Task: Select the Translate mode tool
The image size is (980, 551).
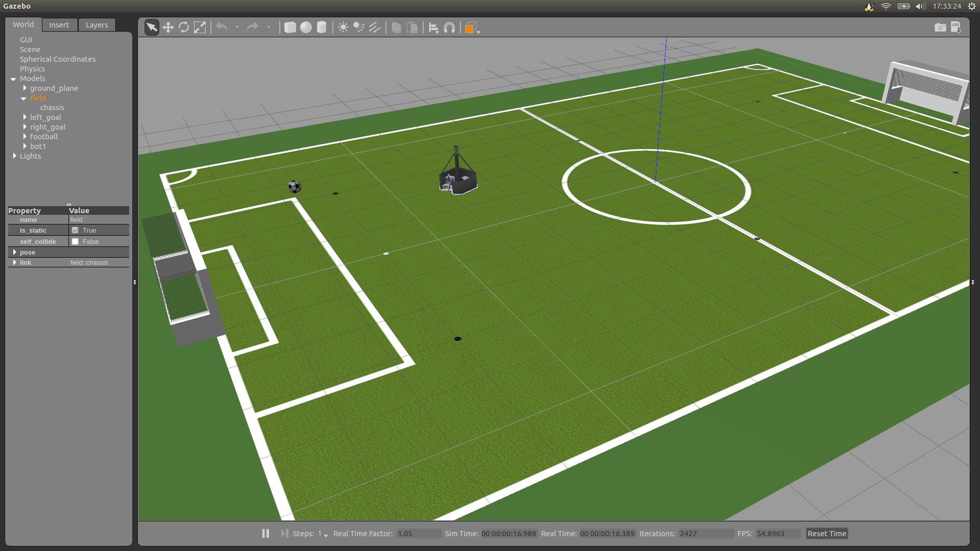Action: 168,28
